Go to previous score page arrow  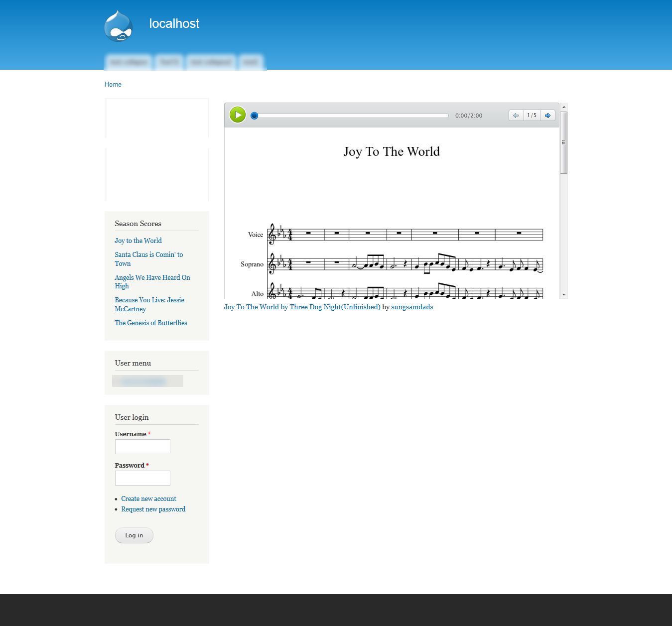[x=516, y=116]
